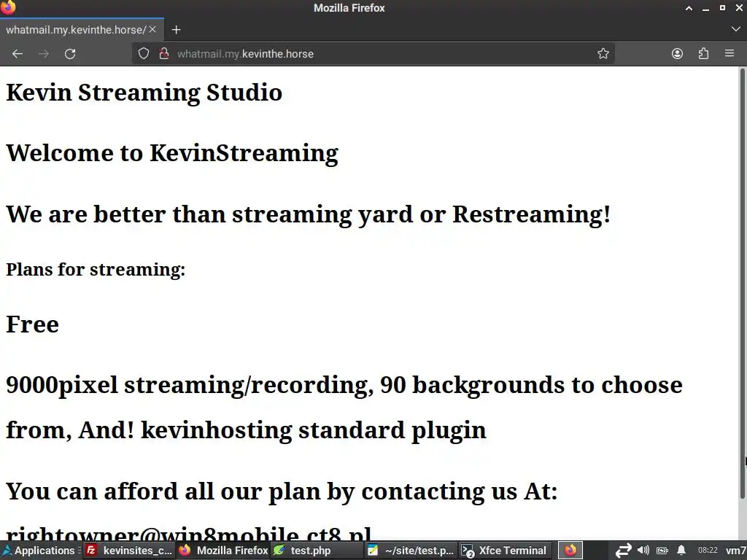Click the Kevin Streaming Studio heading
The image size is (747, 560).
[144, 93]
